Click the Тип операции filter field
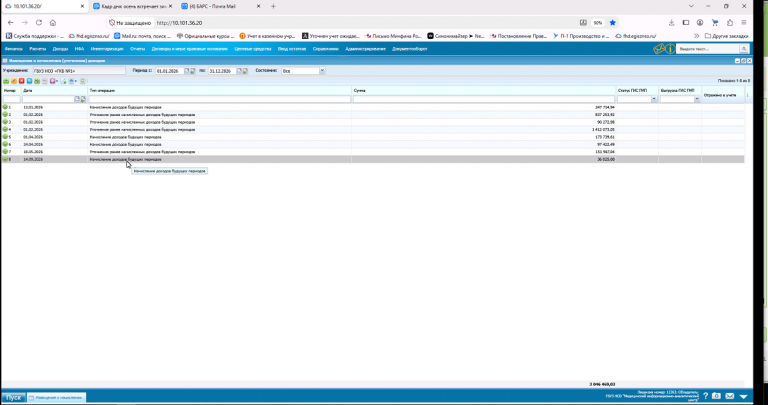 (220, 99)
